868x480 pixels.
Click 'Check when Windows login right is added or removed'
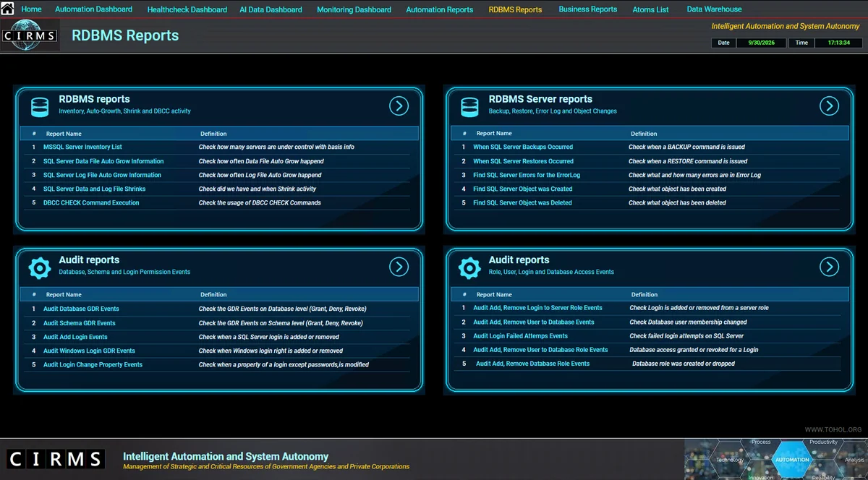(x=271, y=351)
